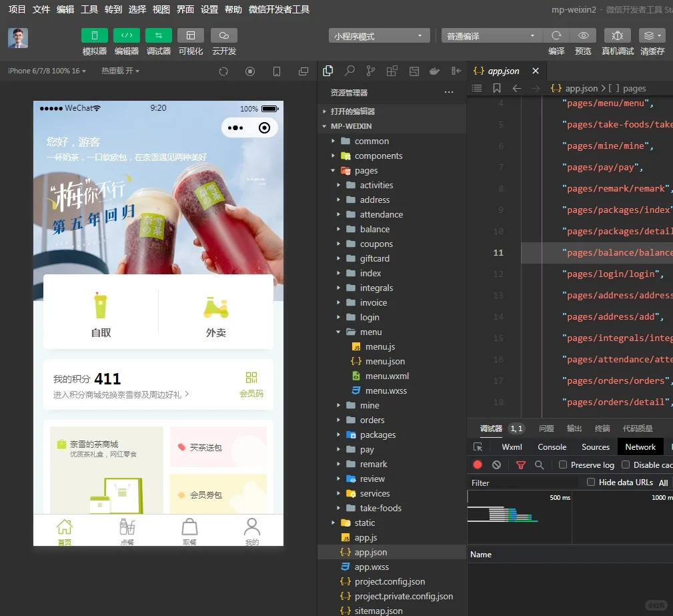Image resolution: width=673 pixels, height=616 pixels.
Task: Enable Preserve log checkbox
Action: [563, 465]
